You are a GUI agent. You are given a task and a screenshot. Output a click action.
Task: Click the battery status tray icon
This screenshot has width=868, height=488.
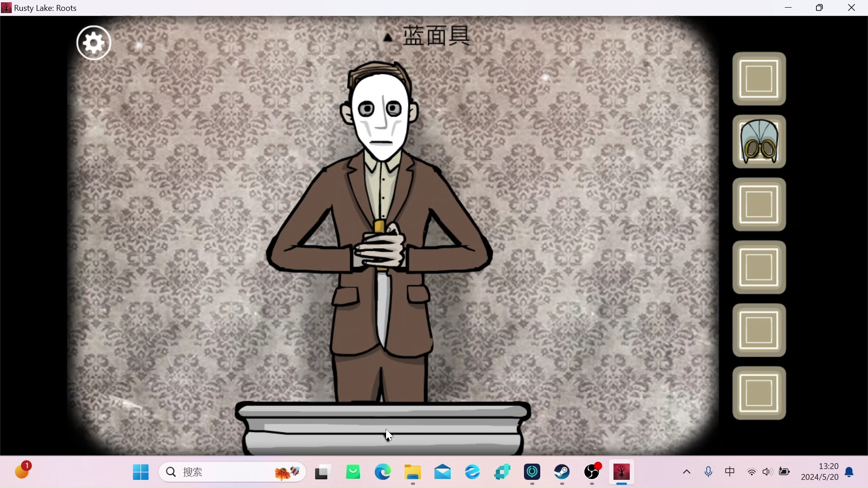[784, 472]
